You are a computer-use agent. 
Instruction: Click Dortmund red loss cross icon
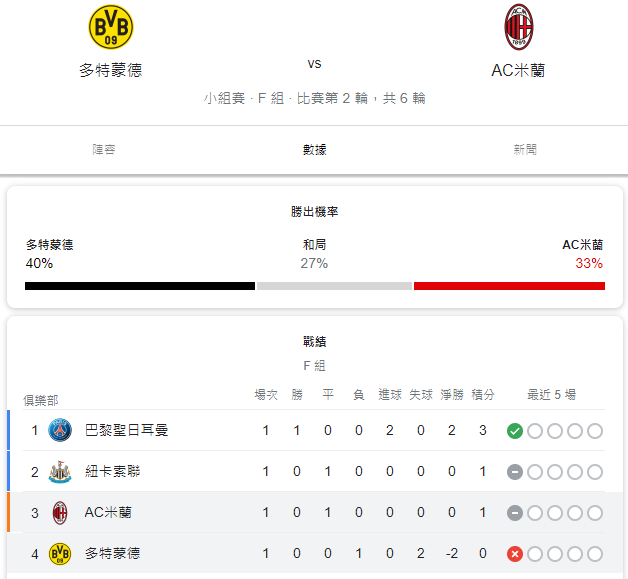515,554
